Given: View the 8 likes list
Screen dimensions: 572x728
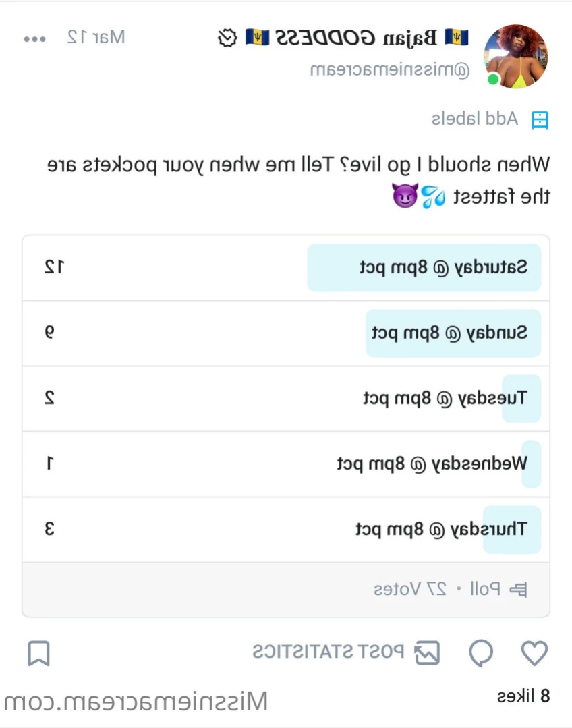Looking at the screenshot, I should pyautogui.click(x=523, y=696).
